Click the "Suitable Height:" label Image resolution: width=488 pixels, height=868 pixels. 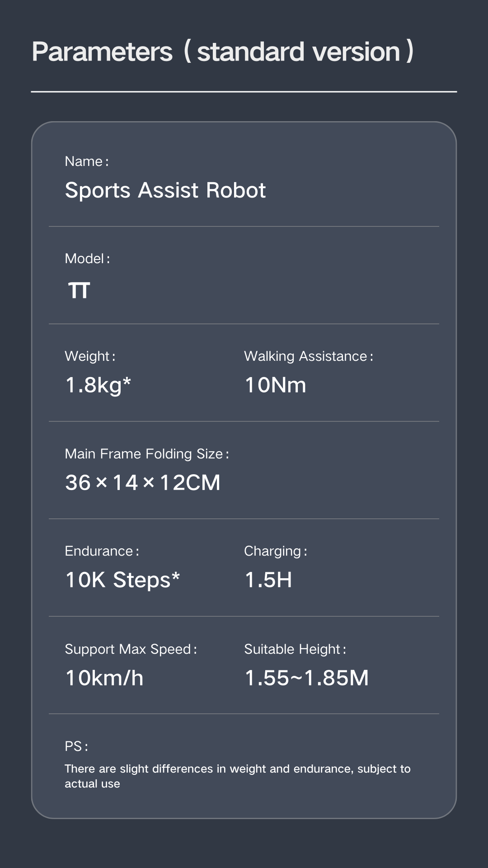pyautogui.click(x=295, y=649)
